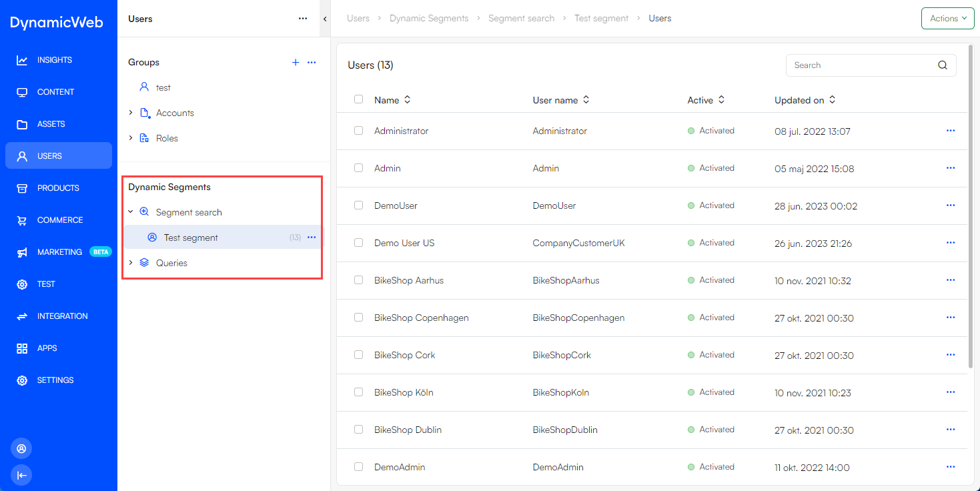Check the BikeShop Aarhus checkbox
Viewport: 980px width, 491px height.
pos(358,280)
